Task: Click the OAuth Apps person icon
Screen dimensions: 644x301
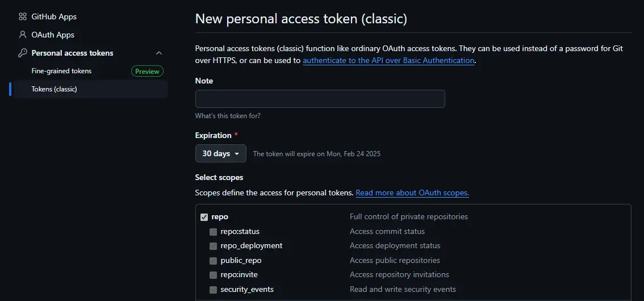Action: coord(23,35)
